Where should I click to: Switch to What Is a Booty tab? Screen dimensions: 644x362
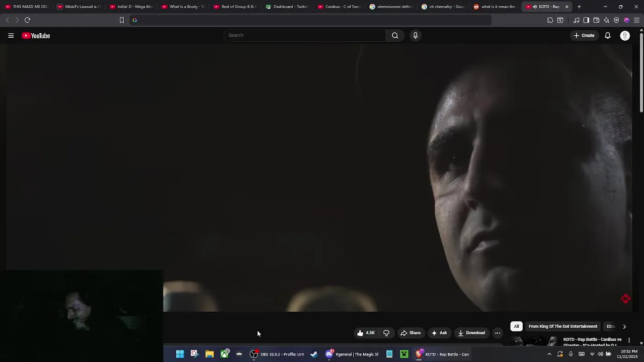183,7
